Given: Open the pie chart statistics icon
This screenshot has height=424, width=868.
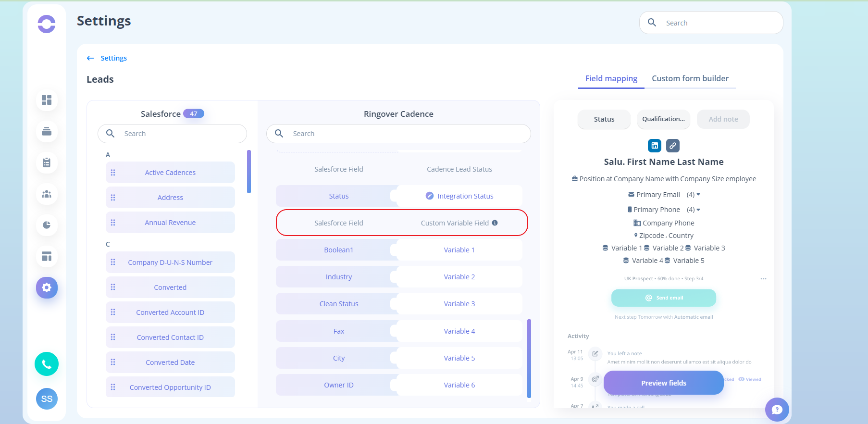Looking at the screenshot, I should 47,225.
